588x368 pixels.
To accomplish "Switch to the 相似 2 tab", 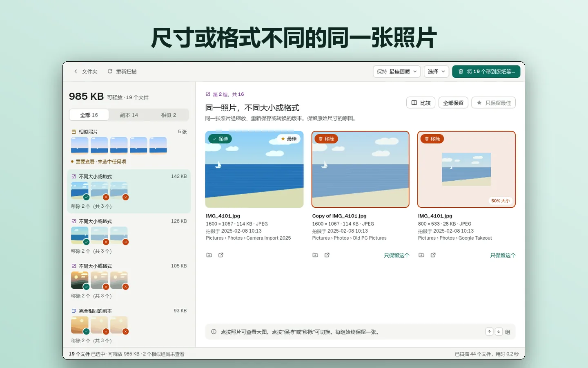I will click(169, 115).
